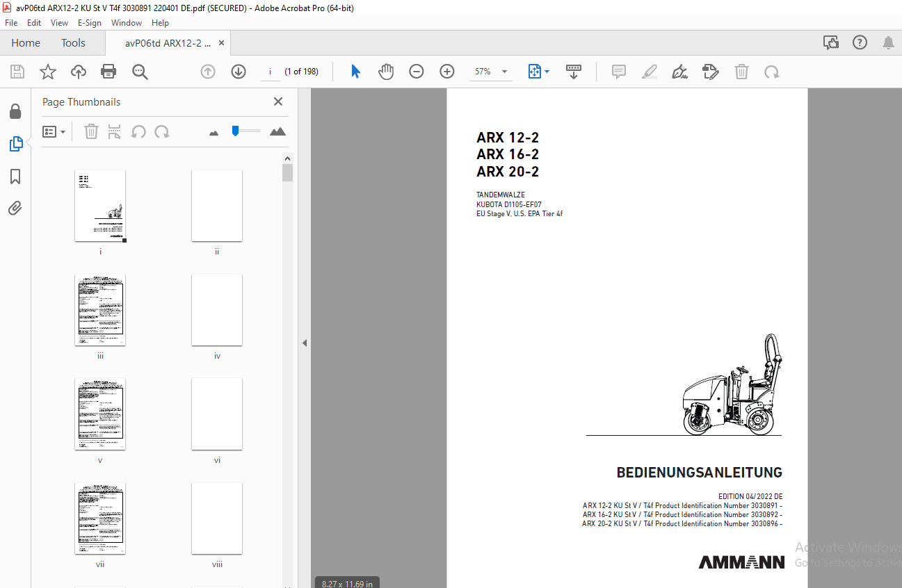
Task: Open the Edit menu
Action: [34, 23]
